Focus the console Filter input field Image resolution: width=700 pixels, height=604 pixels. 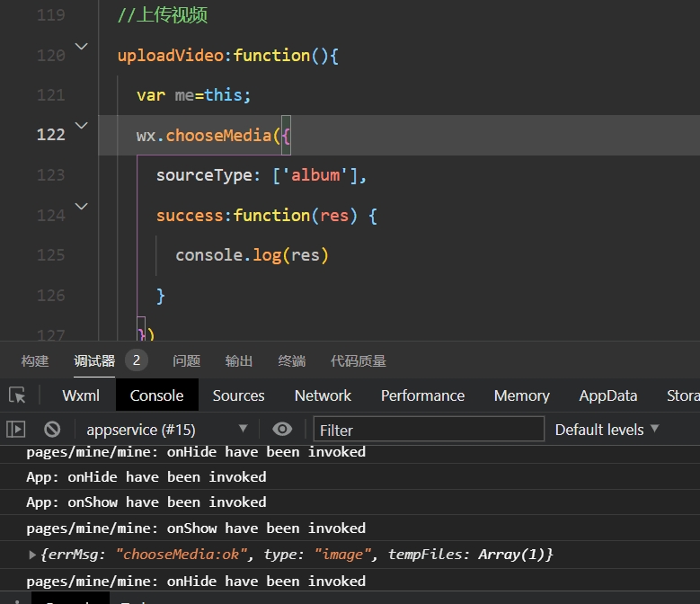429,430
